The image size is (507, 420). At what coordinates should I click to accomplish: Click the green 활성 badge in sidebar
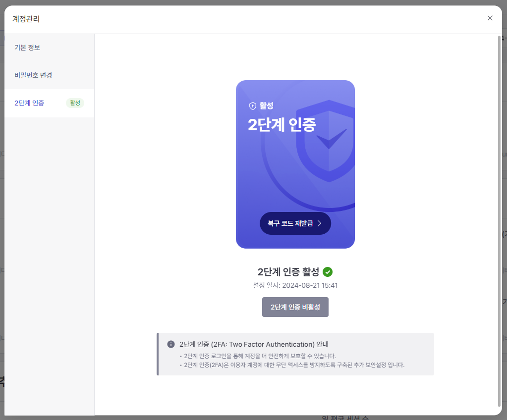point(75,103)
